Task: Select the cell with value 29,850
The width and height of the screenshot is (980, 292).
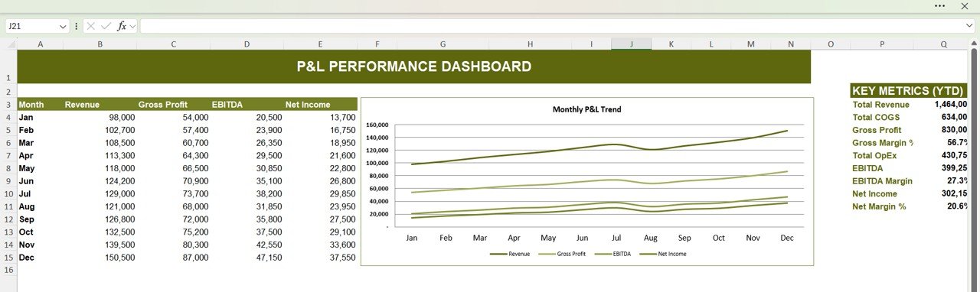Action: [320, 194]
